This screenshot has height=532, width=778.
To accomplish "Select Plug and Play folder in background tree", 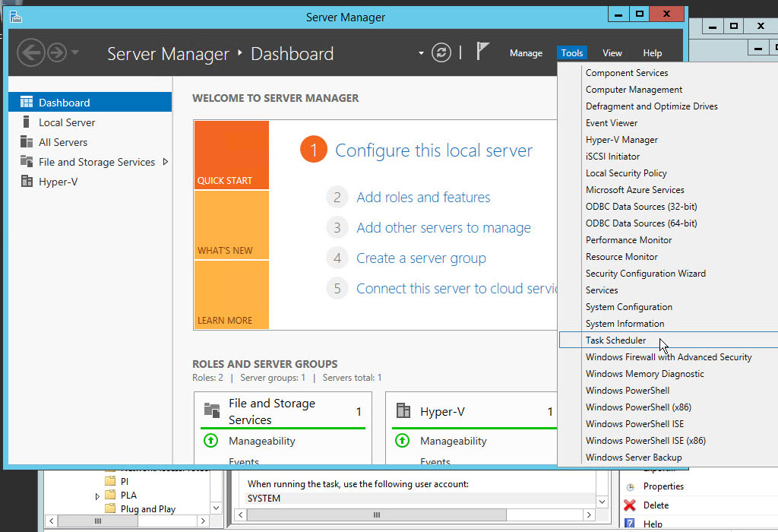I will pos(147,509).
